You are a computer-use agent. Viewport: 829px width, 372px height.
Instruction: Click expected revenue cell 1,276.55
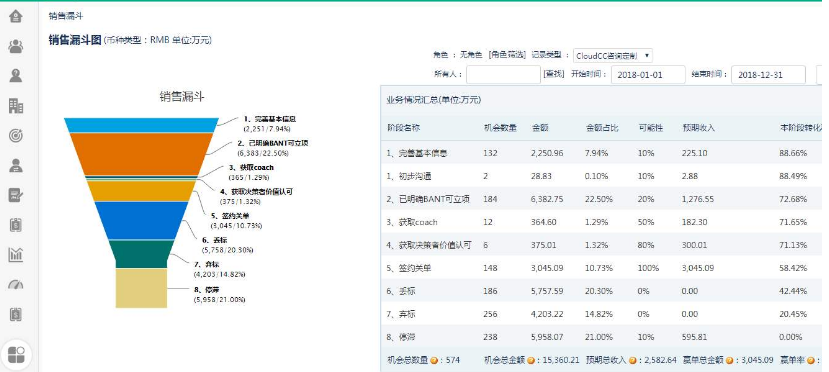[698, 199]
